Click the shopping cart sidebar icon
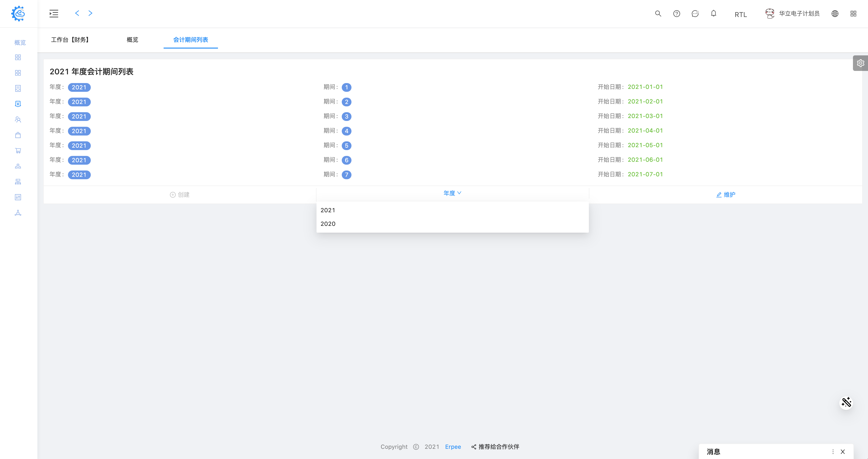Image resolution: width=868 pixels, height=459 pixels. pos(18,151)
